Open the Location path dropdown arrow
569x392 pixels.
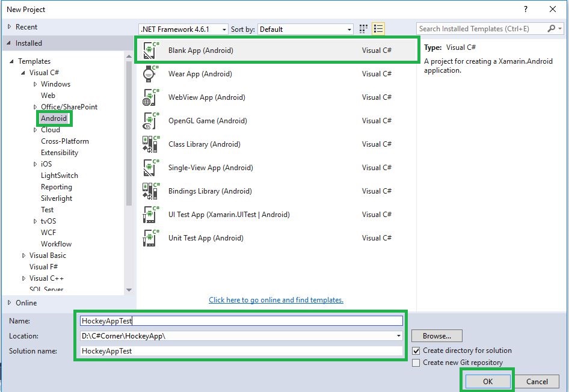pos(398,336)
